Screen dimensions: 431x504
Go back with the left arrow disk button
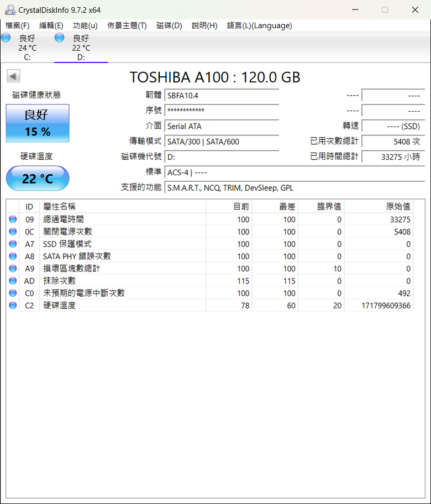pyautogui.click(x=13, y=76)
